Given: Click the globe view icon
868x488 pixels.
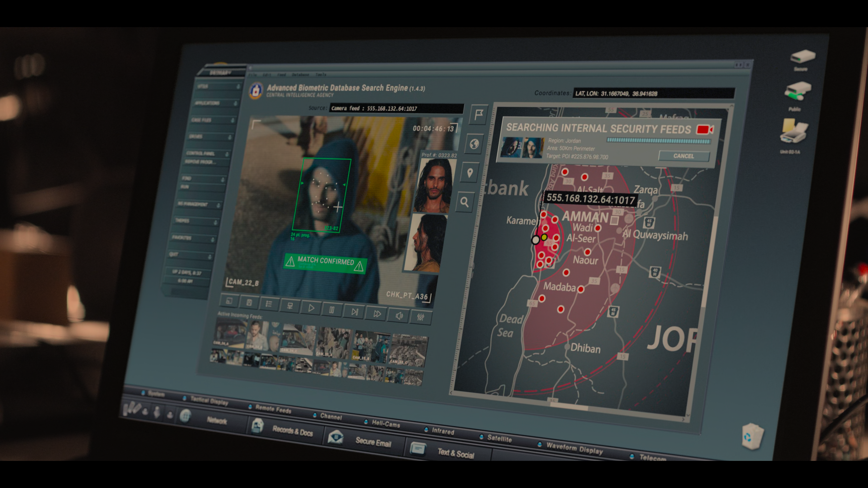Looking at the screenshot, I should 474,144.
